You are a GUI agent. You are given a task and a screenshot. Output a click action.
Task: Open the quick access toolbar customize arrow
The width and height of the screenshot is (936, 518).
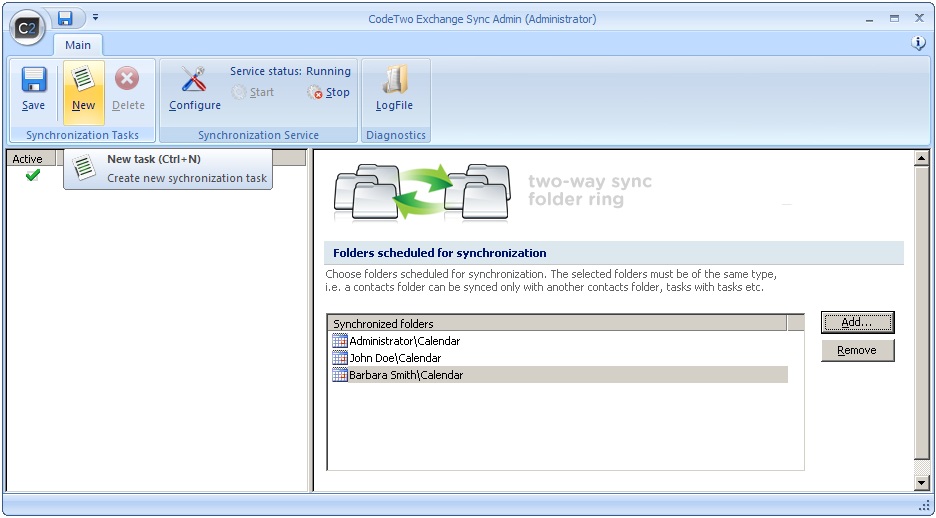click(x=95, y=18)
